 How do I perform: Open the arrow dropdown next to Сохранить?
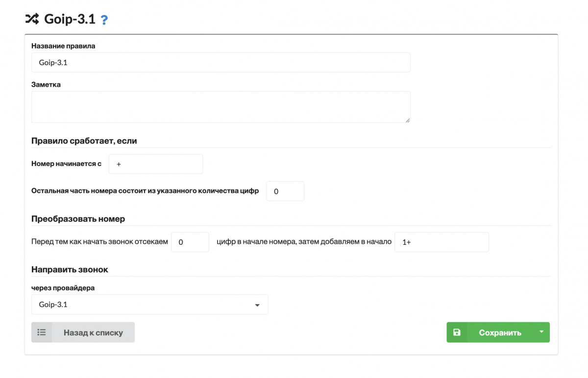click(x=541, y=331)
